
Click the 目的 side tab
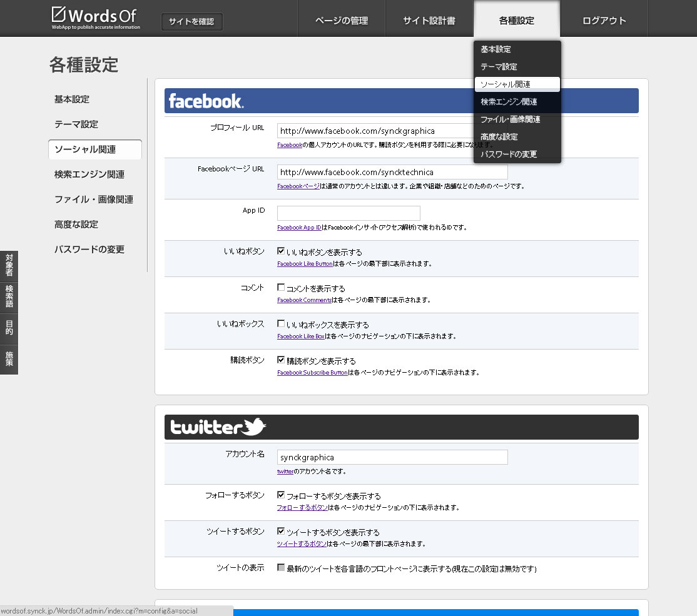pos(9,328)
